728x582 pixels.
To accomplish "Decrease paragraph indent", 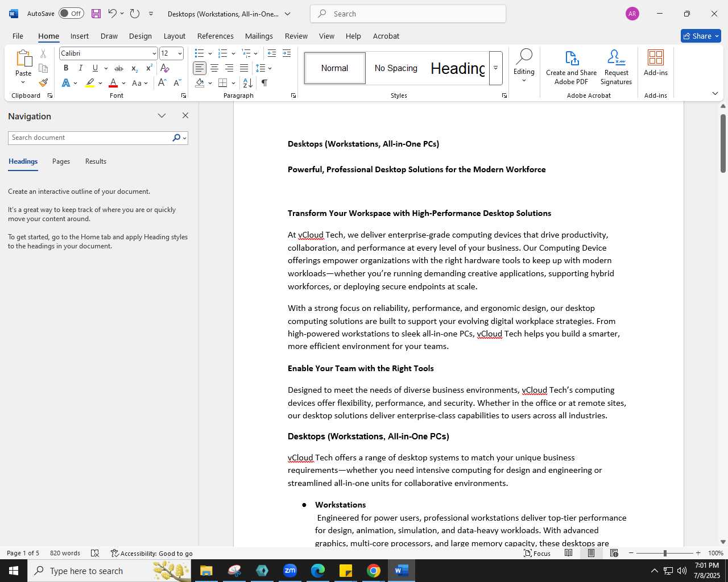I will coord(272,53).
